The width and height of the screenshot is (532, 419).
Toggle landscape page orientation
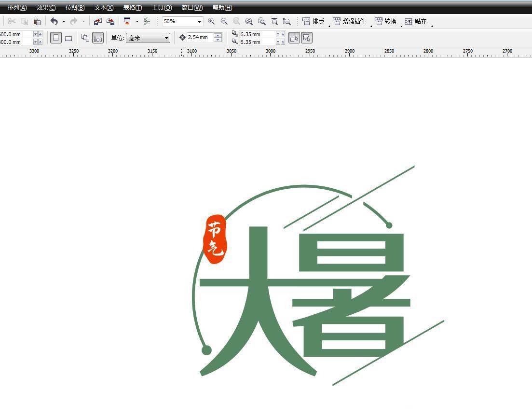68,37
